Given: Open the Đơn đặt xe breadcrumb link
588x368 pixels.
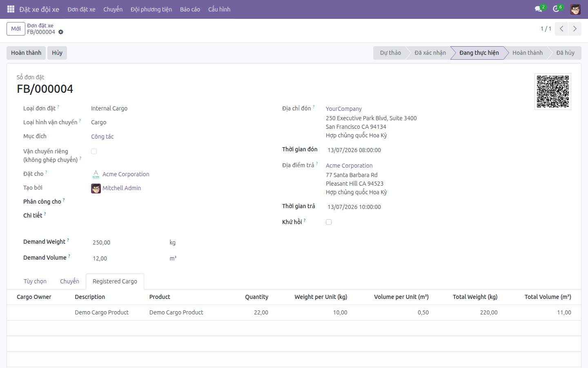Looking at the screenshot, I should (x=40, y=25).
